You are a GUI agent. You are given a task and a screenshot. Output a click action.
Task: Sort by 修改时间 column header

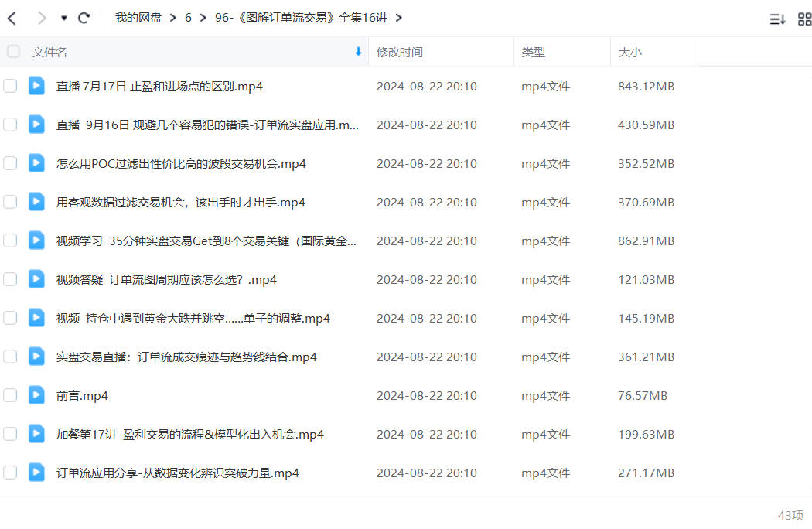tap(399, 53)
